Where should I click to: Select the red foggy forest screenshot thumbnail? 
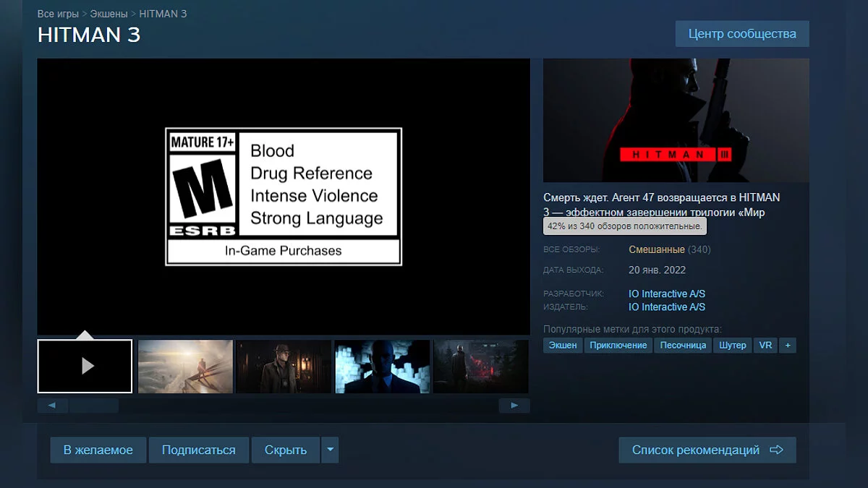click(x=481, y=366)
